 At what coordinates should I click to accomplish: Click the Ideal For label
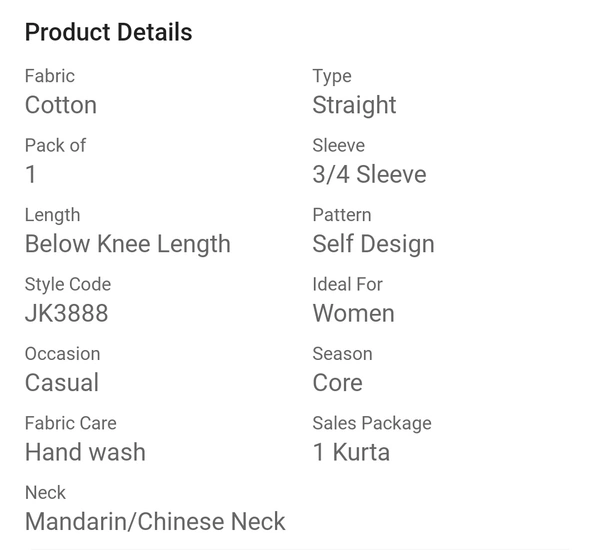tap(347, 284)
